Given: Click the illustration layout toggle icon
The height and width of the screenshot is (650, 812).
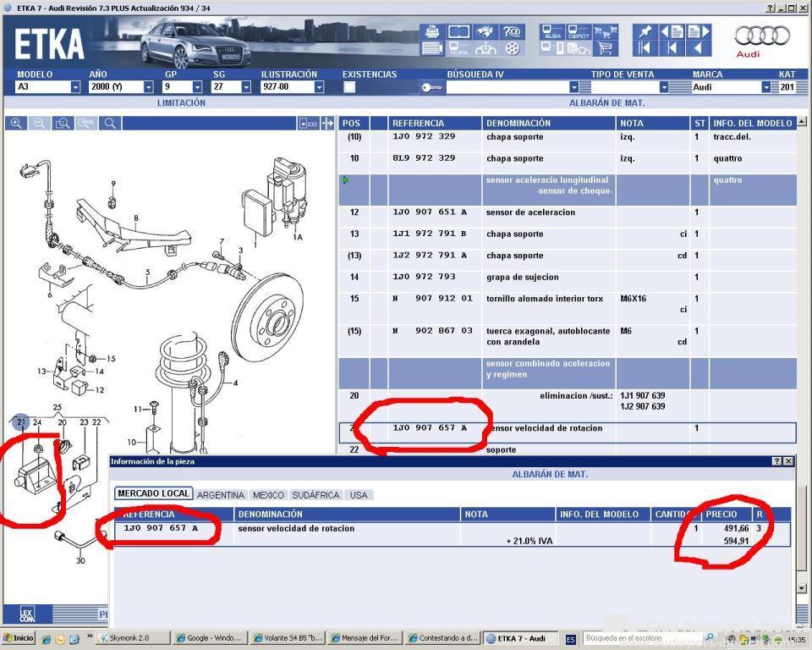Looking at the screenshot, I should [x=309, y=124].
